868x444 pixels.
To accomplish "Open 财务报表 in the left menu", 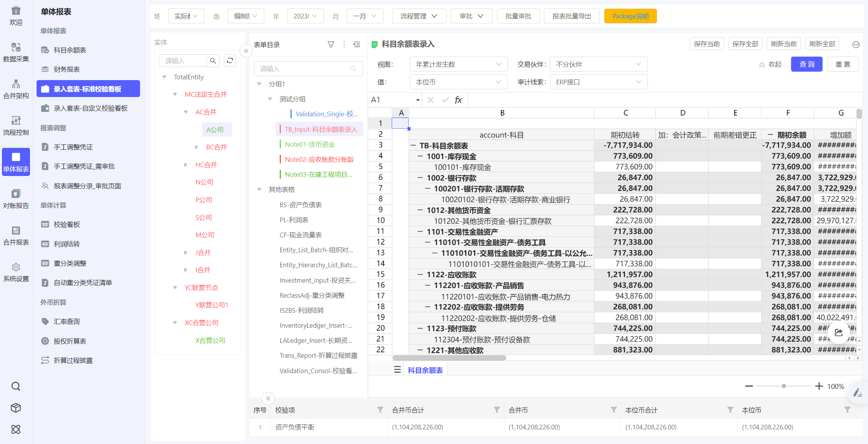I will click(67, 69).
